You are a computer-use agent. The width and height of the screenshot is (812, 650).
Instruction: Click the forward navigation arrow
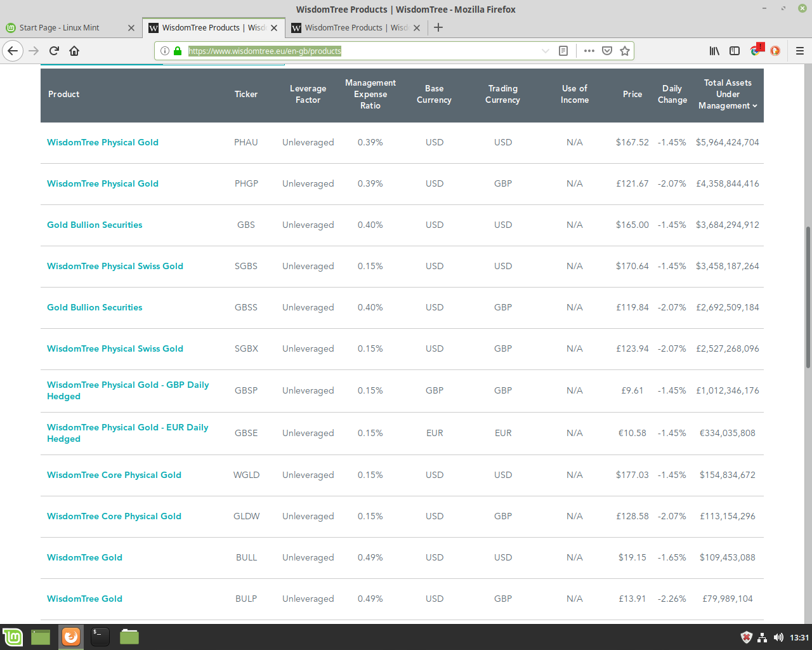click(34, 51)
